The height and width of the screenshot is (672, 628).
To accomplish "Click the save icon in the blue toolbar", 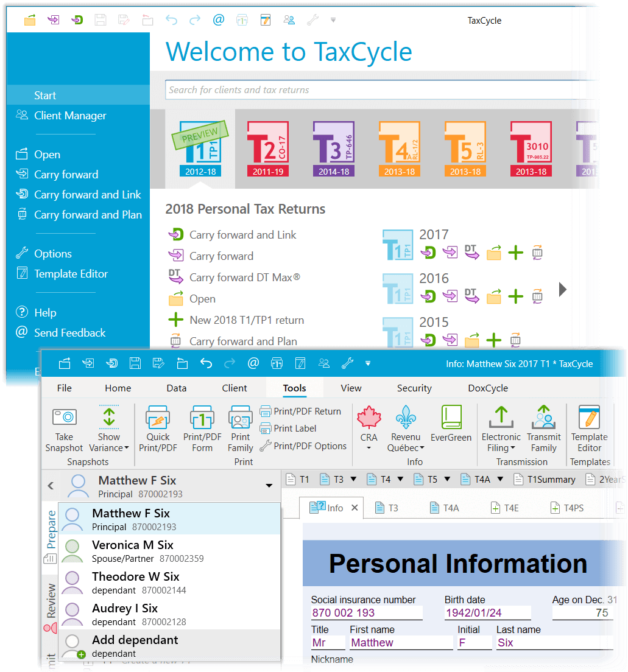I will [x=135, y=364].
